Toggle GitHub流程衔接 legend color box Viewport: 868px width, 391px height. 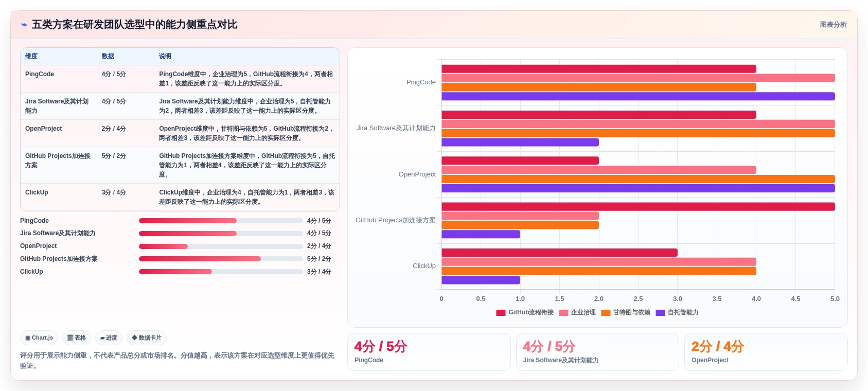click(x=501, y=313)
